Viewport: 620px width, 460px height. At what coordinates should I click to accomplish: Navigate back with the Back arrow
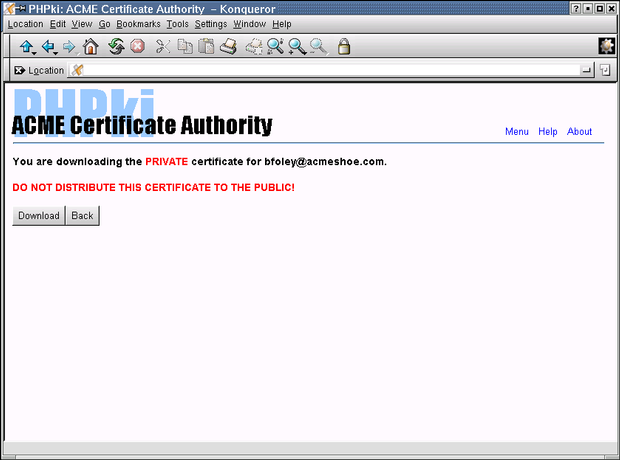point(48,46)
